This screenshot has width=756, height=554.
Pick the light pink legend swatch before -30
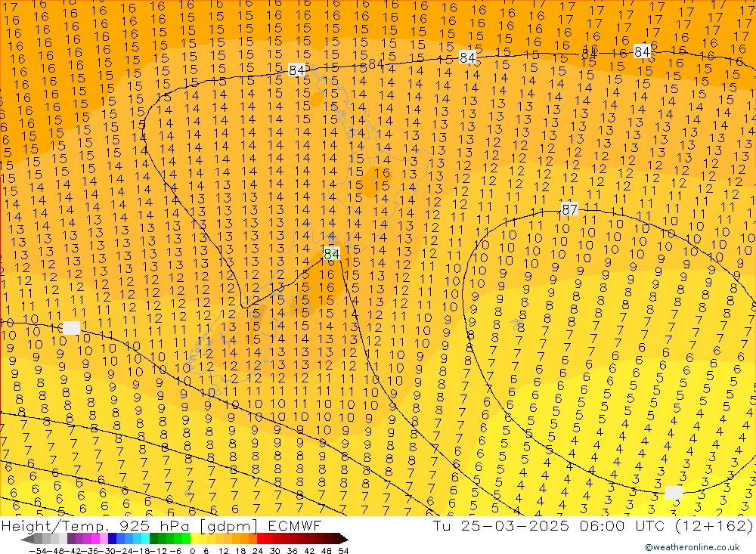tap(104, 539)
